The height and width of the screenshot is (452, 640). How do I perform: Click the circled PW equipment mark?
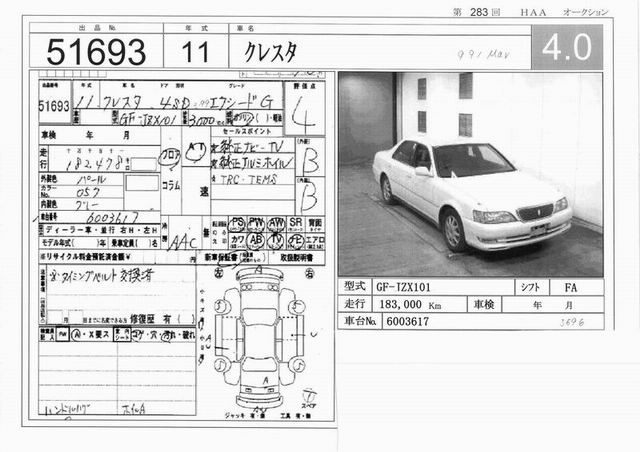(x=256, y=223)
